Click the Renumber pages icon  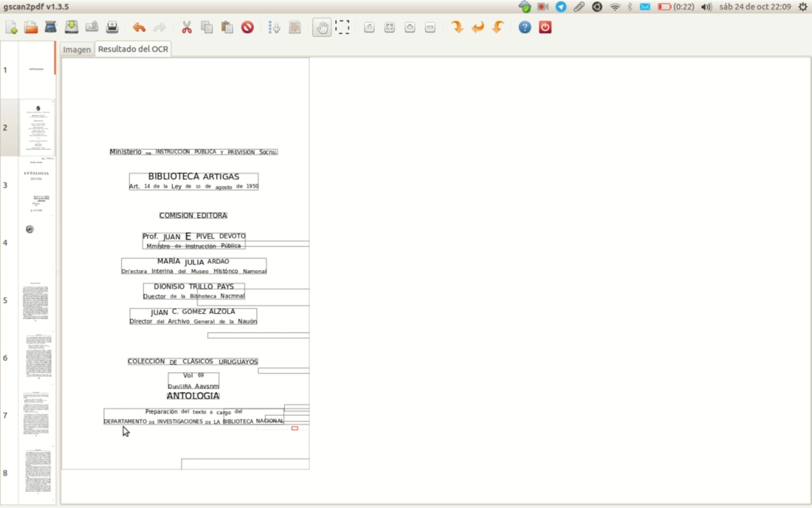click(x=274, y=27)
